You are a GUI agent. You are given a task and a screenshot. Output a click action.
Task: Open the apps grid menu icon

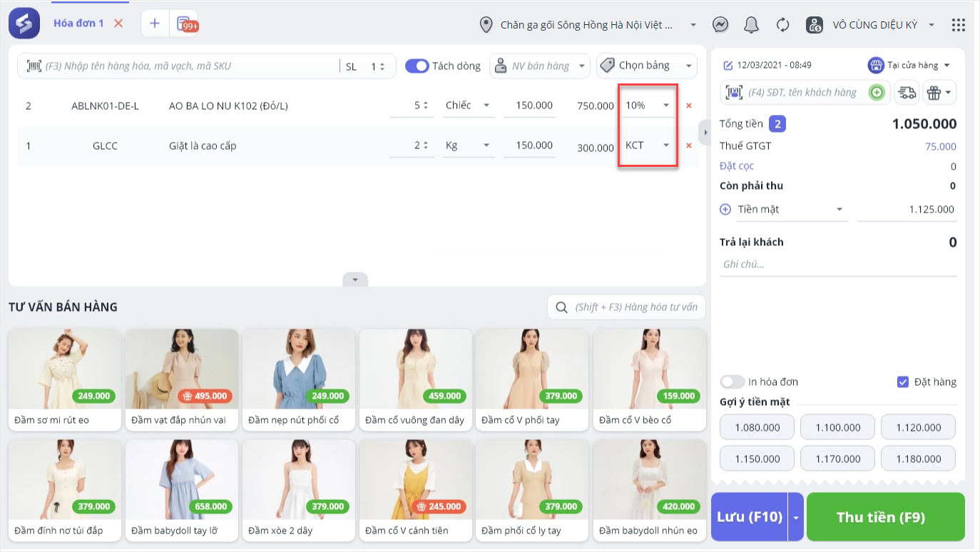(x=959, y=25)
